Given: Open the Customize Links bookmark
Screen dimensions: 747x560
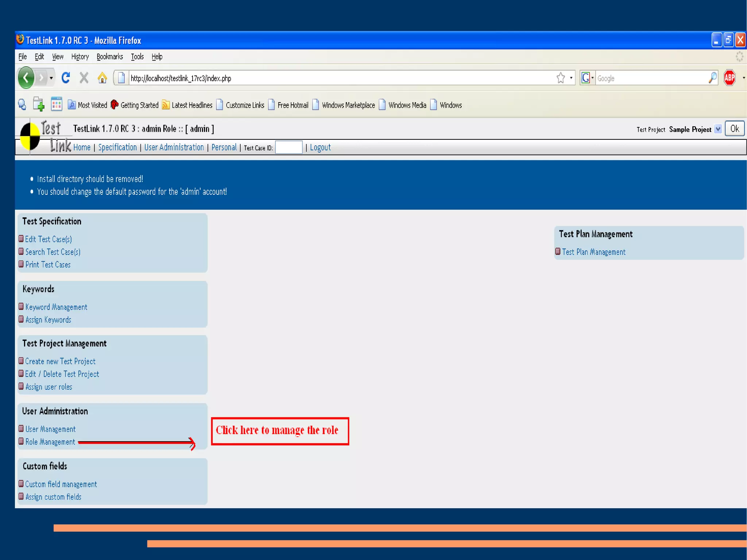Looking at the screenshot, I should pyautogui.click(x=240, y=105).
